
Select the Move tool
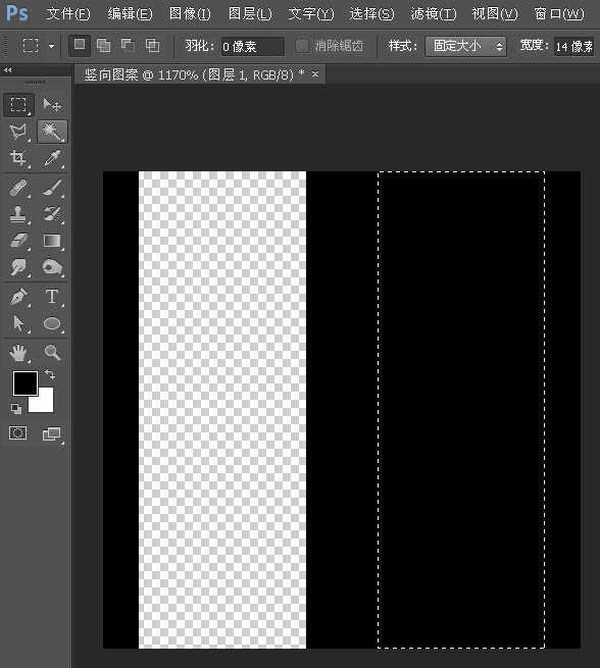pos(52,105)
